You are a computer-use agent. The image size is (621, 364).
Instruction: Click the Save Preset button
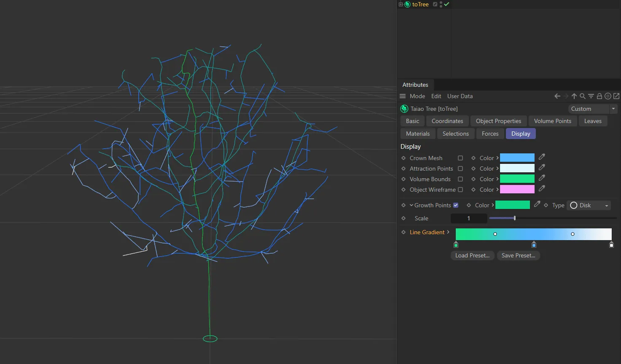click(x=518, y=255)
